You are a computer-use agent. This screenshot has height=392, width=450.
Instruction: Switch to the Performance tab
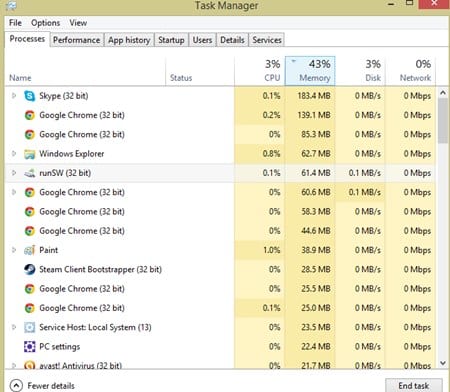pos(77,40)
